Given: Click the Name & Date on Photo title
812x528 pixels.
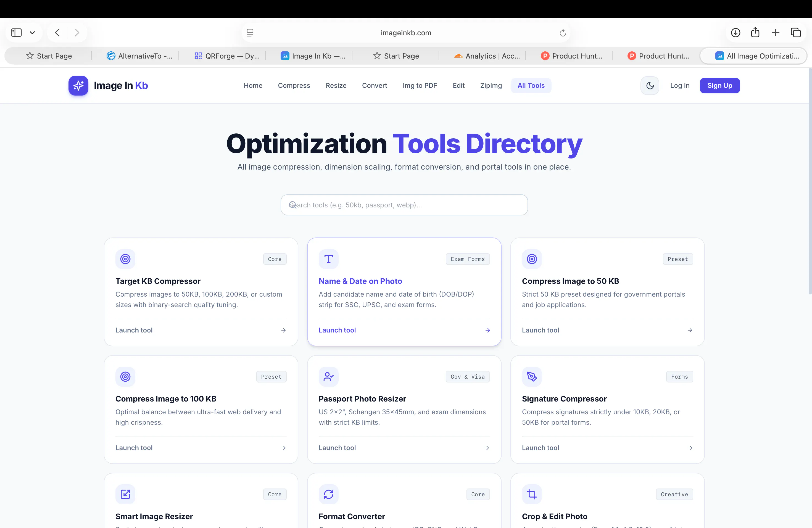Looking at the screenshot, I should [360, 281].
